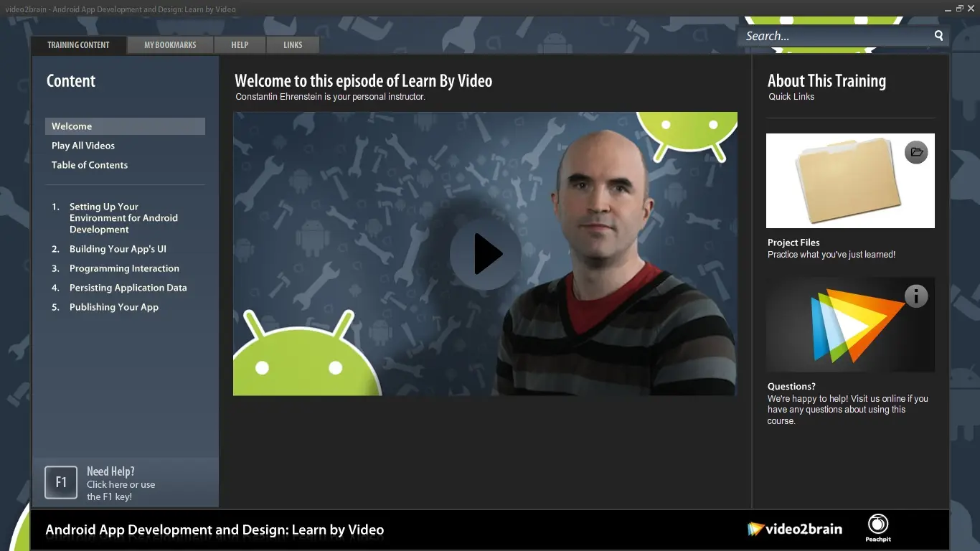Screen dimensions: 980x551
Task: Restore the window using the title bar button
Action: 959,9
